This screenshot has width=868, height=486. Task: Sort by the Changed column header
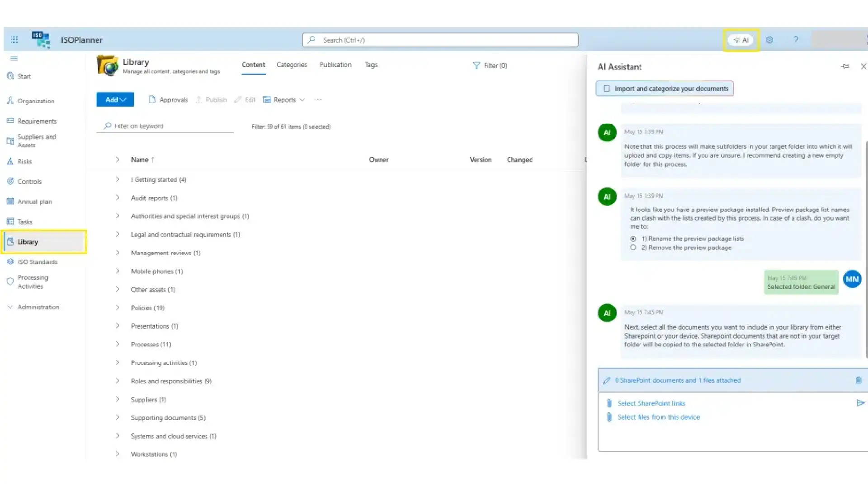click(x=519, y=159)
